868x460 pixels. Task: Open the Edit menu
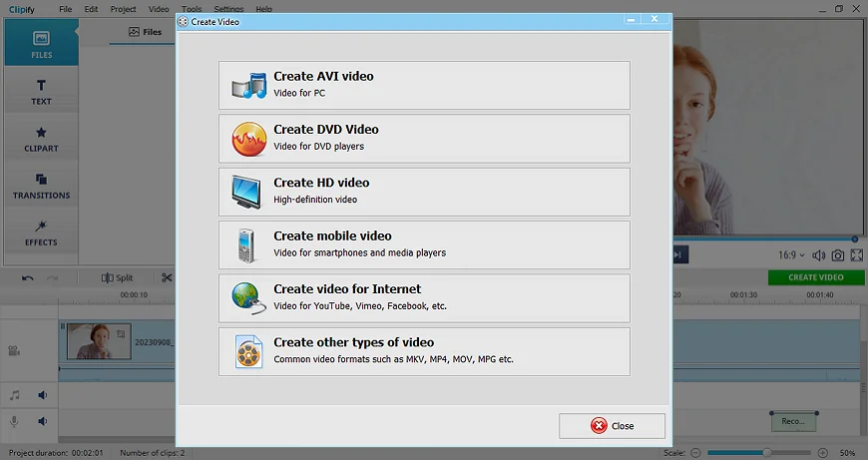pos(92,9)
